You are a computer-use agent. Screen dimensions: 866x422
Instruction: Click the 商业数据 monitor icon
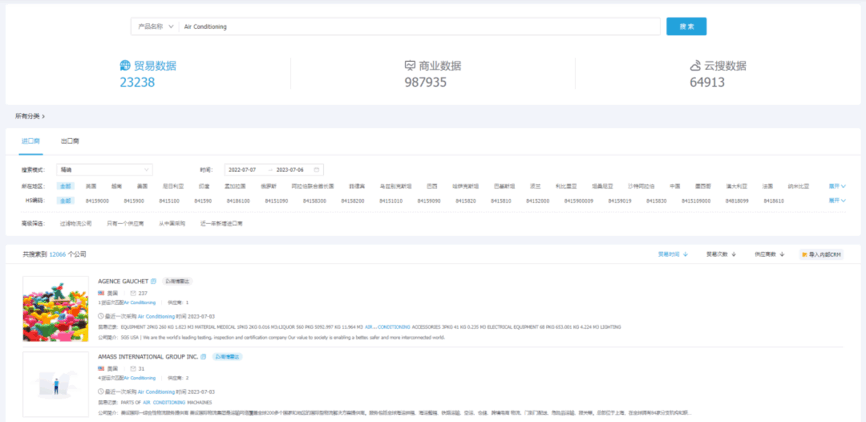(409, 66)
